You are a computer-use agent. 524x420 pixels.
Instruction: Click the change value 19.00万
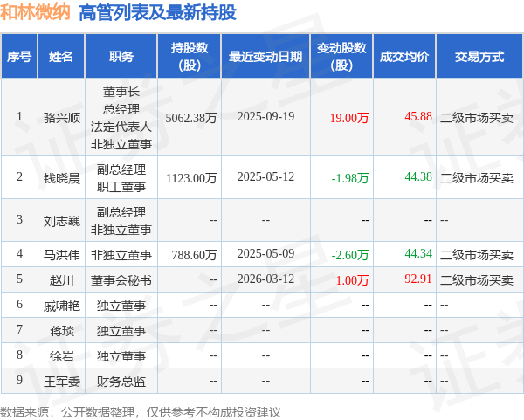[x=349, y=118]
